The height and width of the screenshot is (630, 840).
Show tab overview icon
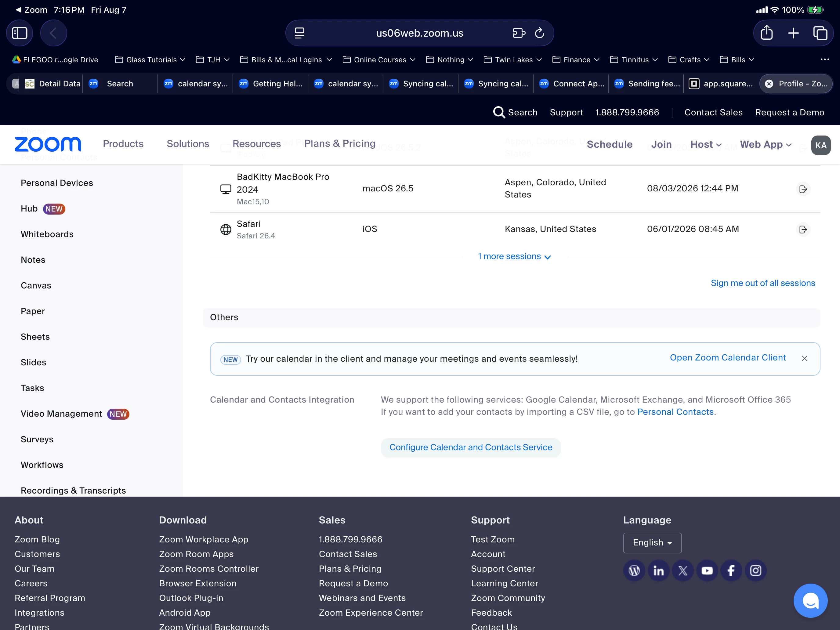point(820,33)
